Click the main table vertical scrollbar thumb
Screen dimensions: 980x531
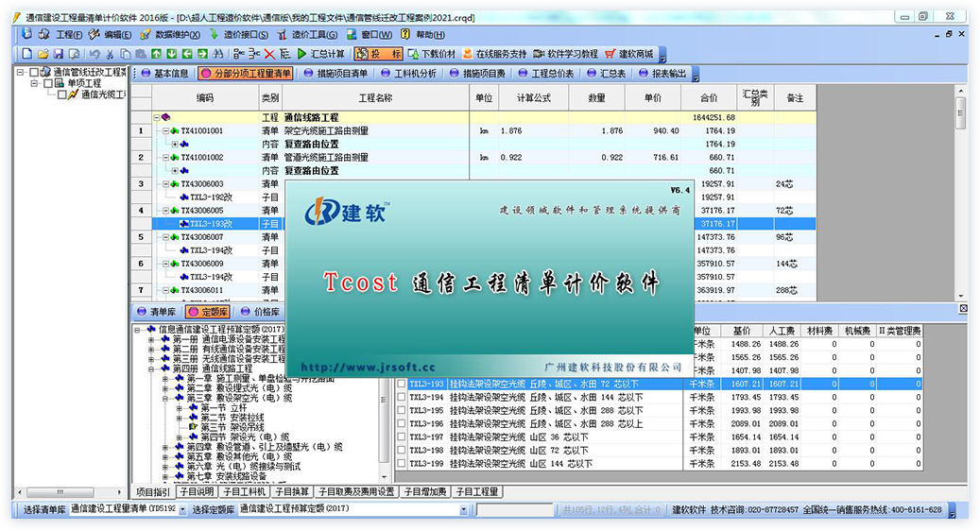click(x=961, y=113)
